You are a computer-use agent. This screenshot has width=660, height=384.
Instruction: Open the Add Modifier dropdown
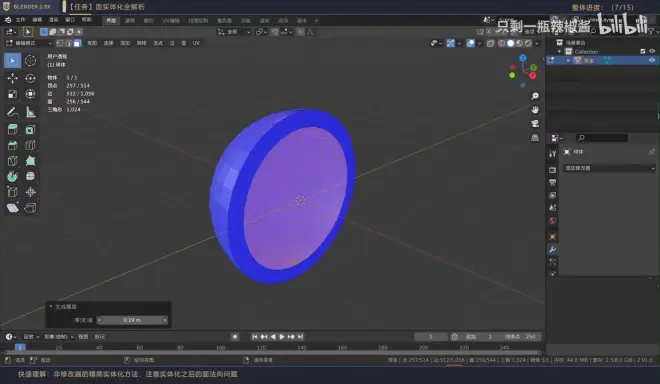pyautogui.click(x=609, y=168)
